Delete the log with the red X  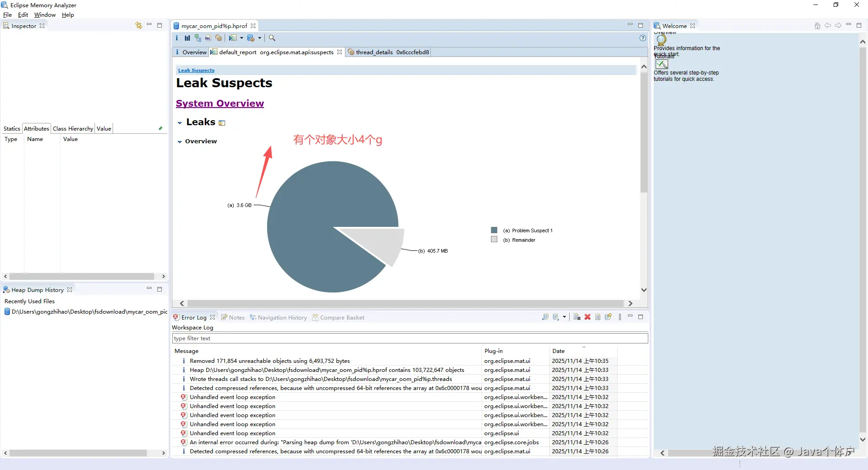(x=587, y=317)
